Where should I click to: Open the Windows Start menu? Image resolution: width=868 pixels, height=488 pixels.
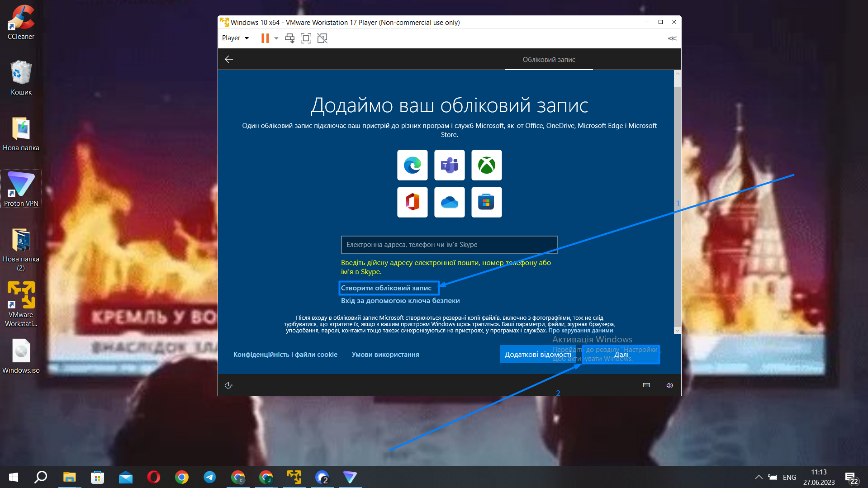[14, 477]
